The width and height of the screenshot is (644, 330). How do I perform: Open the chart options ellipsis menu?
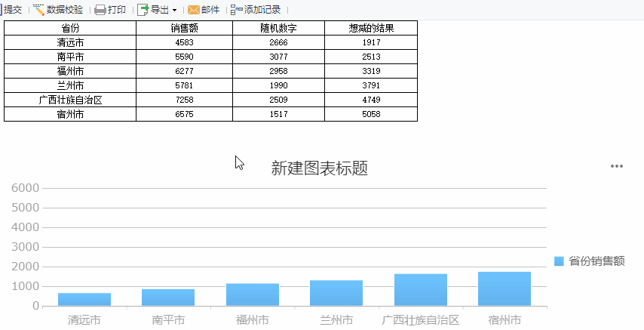point(617,166)
